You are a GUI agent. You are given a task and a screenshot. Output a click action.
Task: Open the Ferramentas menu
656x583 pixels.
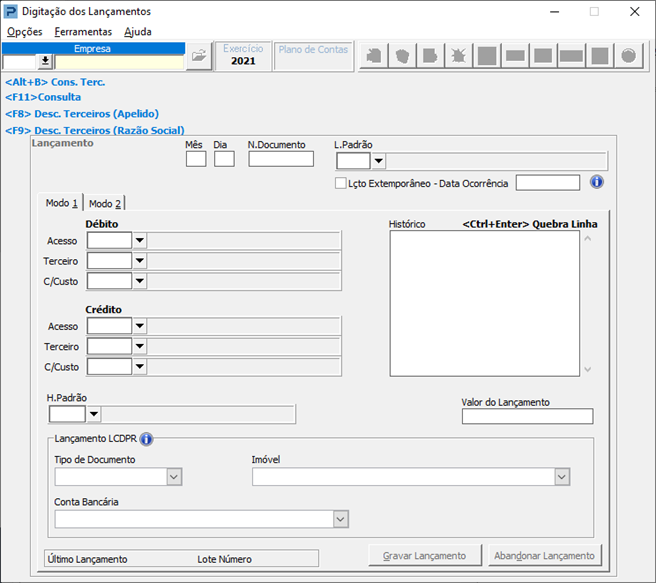coord(83,32)
